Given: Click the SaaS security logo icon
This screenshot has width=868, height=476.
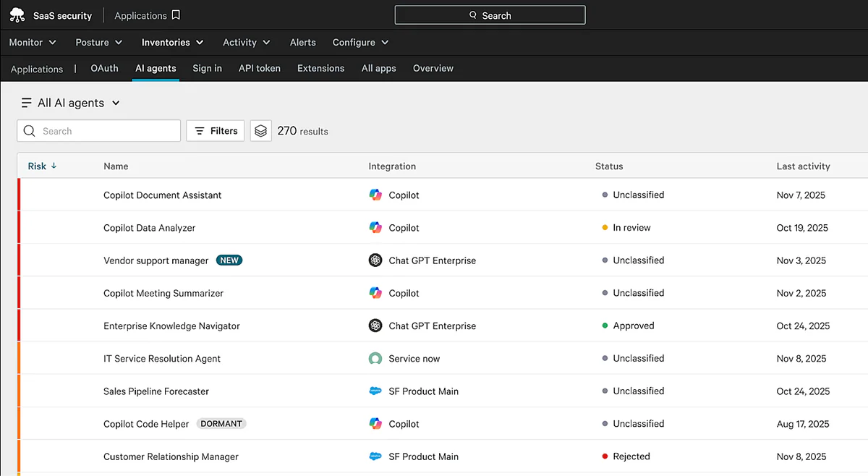Looking at the screenshot, I should 17,14.
